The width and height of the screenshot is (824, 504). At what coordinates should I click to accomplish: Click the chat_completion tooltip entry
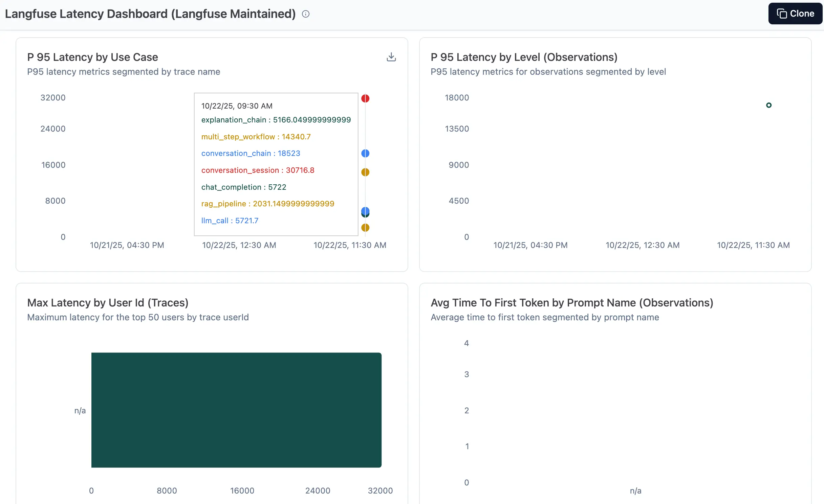coord(243,187)
